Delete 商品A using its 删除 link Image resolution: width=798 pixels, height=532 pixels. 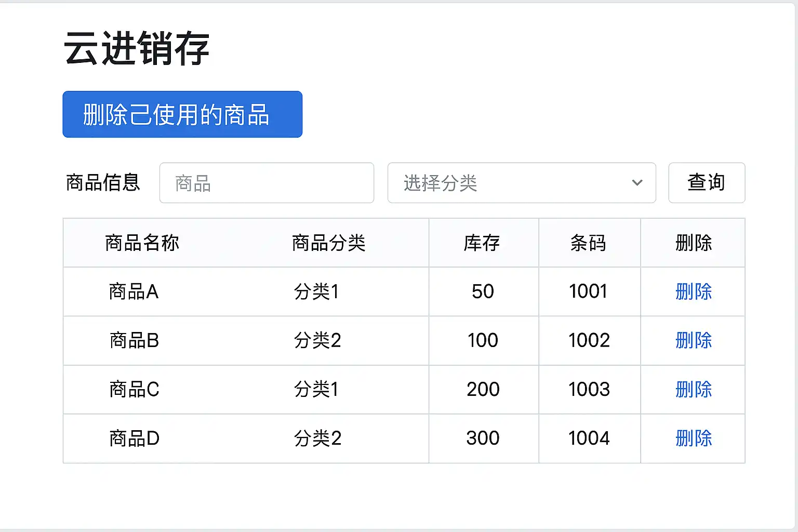click(693, 291)
